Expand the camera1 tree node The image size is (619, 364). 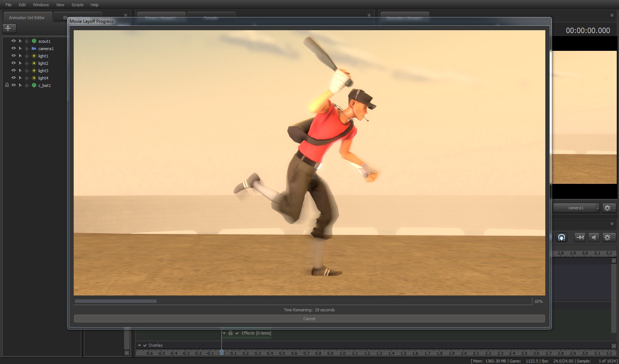tap(27, 49)
